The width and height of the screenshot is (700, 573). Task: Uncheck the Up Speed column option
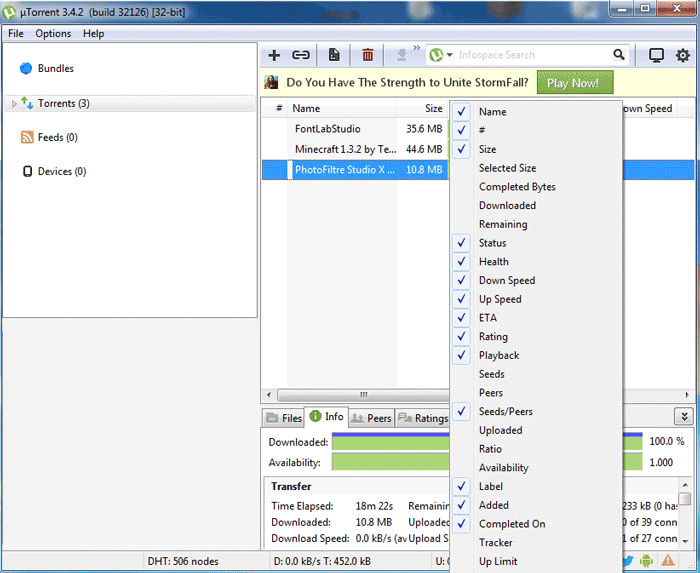(x=536, y=299)
